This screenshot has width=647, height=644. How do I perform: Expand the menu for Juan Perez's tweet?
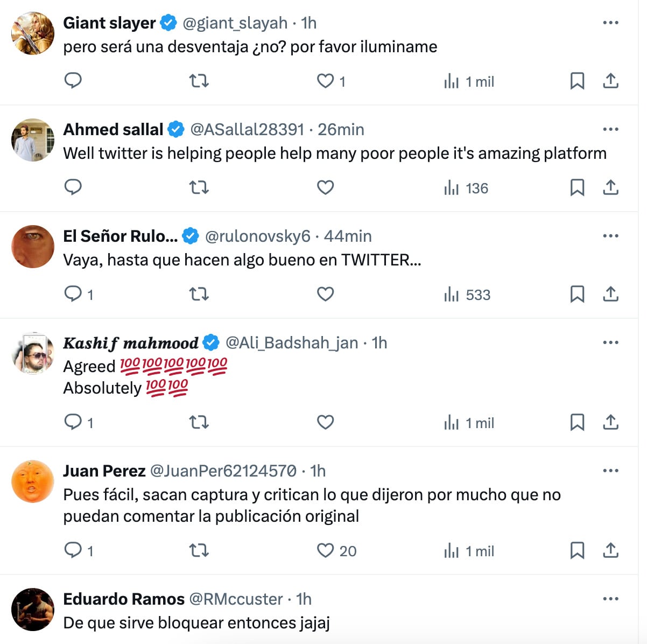pyautogui.click(x=610, y=471)
